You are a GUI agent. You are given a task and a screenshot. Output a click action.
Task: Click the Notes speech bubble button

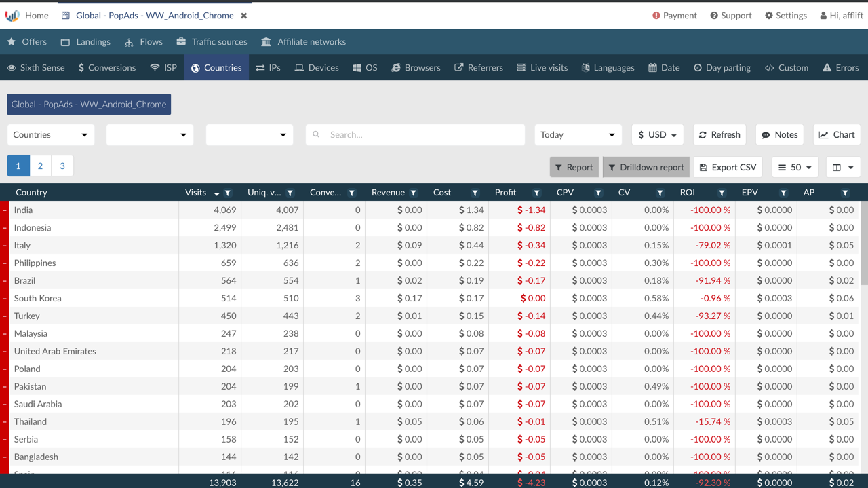[x=779, y=134]
